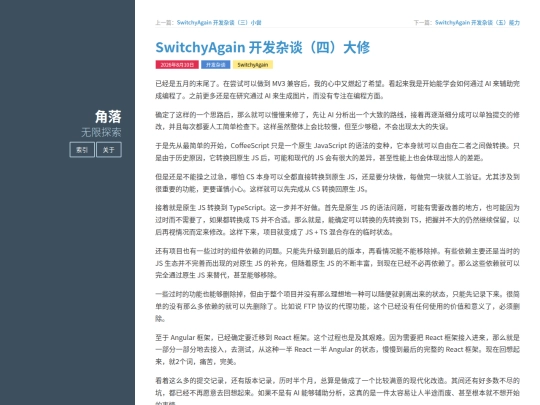Click the paragraph starting 于是先从最简单的开始
The image size is (540, 405).
pos(338,152)
